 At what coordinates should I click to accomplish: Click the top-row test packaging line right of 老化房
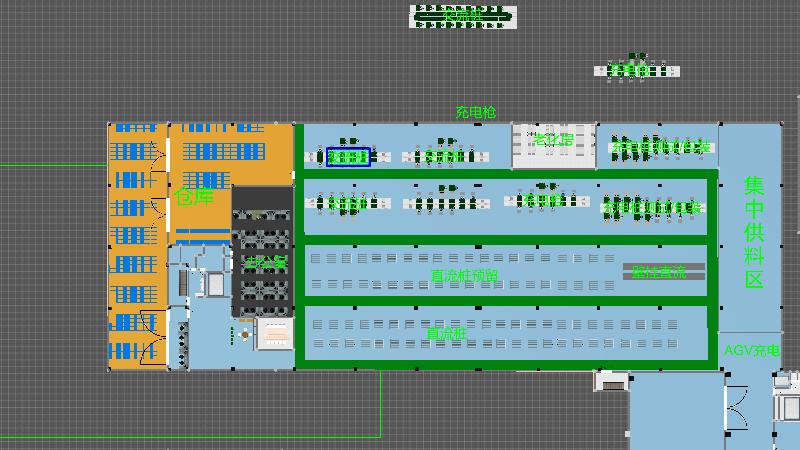(660, 148)
